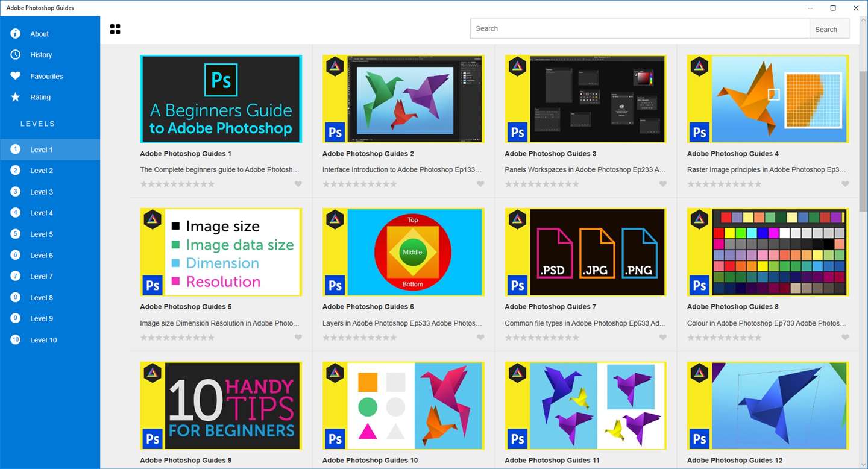Click the Rating star icon in sidebar

16,97
